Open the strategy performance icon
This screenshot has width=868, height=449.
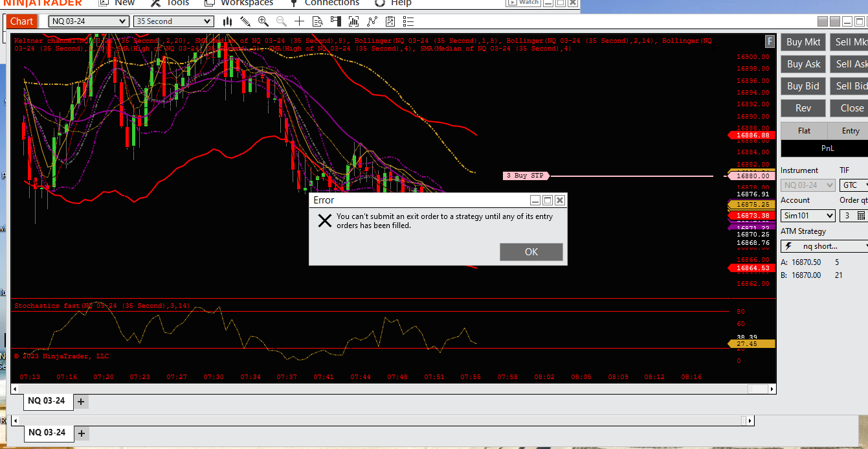pyautogui.click(x=390, y=21)
